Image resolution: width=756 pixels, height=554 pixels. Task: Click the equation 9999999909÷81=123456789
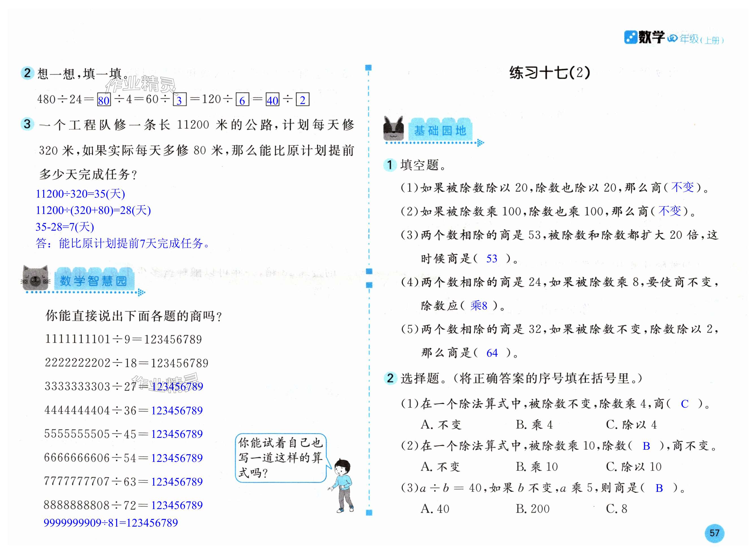click(111, 523)
